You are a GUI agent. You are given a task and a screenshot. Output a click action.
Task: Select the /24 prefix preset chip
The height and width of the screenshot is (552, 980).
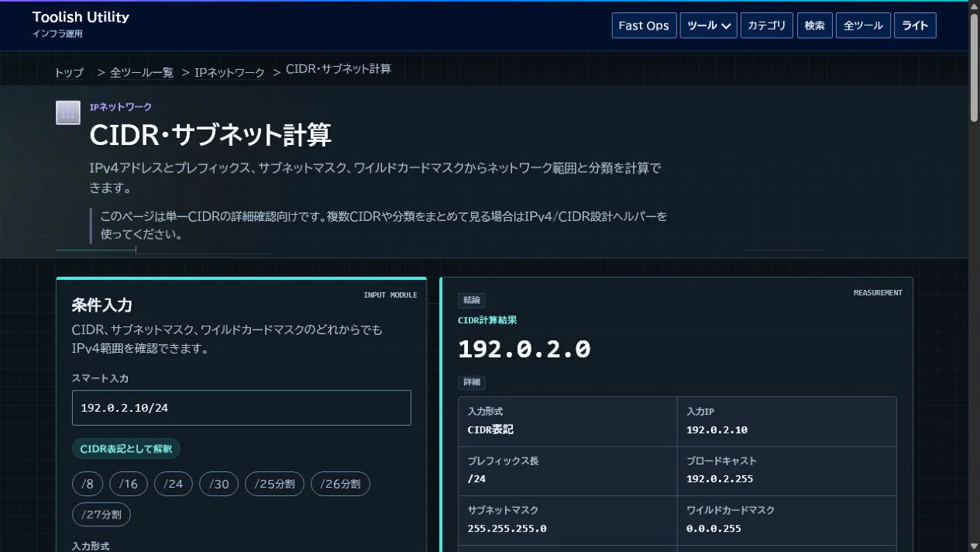click(174, 485)
